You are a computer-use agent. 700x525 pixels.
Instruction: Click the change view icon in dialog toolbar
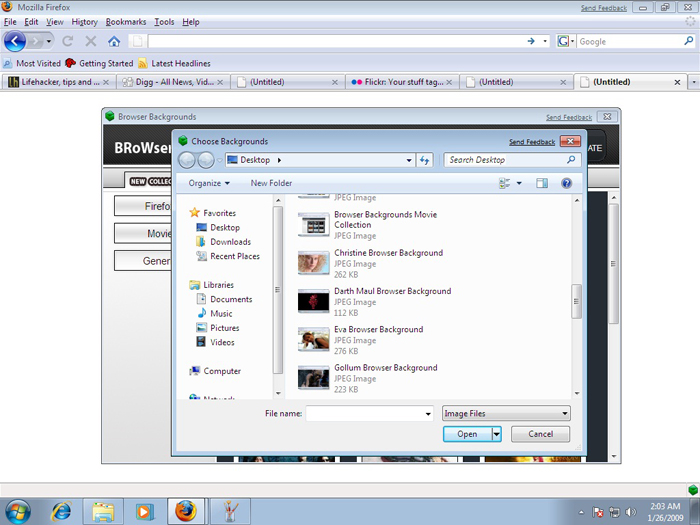pyautogui.click(x=504, y=183)
